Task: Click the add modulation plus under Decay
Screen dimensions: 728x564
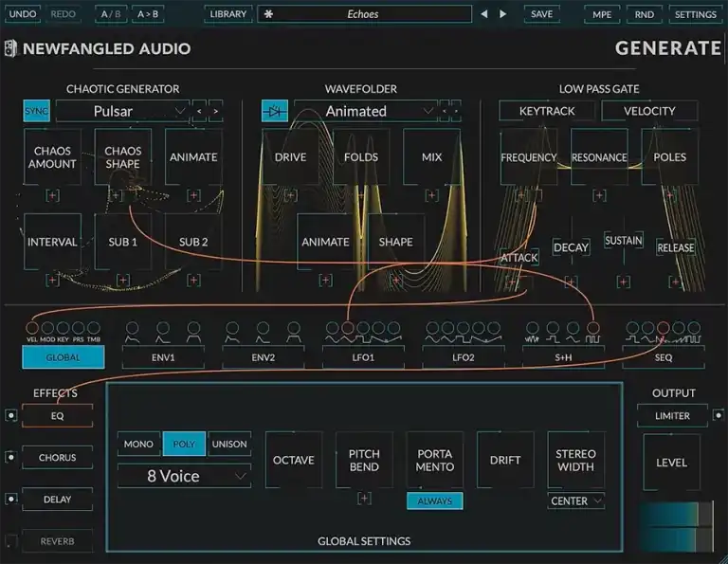Action: 571,282
